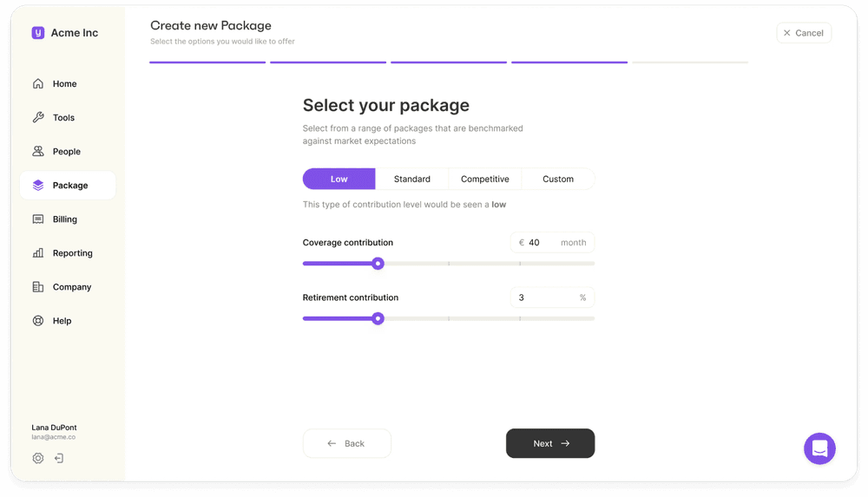Open the settings gear icon
The width and height of the screenshot is (868, 497).
[x=37, y=458]
